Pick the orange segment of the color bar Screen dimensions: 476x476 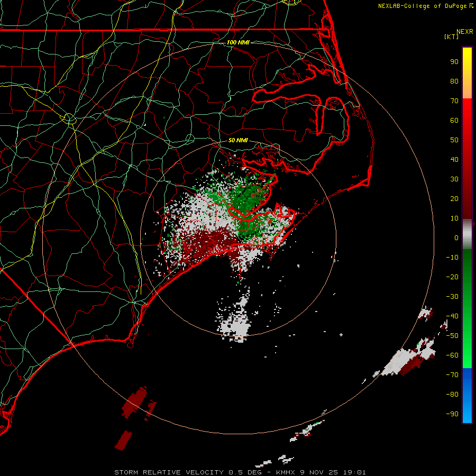tap(467, 90)
